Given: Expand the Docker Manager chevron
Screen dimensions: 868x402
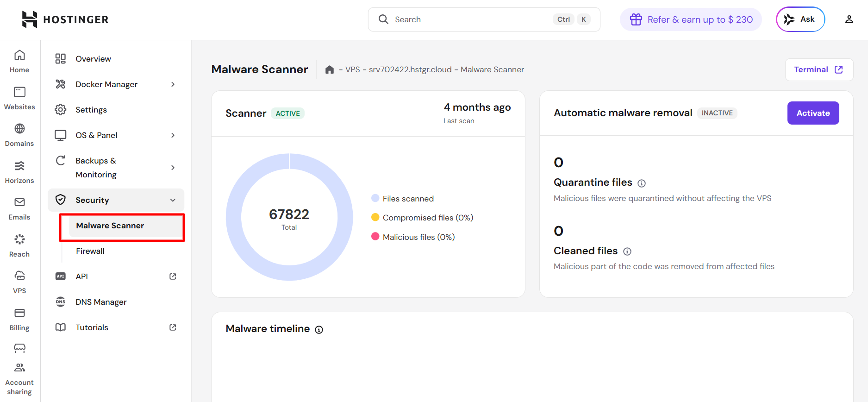Looking at the screenshot, I should 173,84.
